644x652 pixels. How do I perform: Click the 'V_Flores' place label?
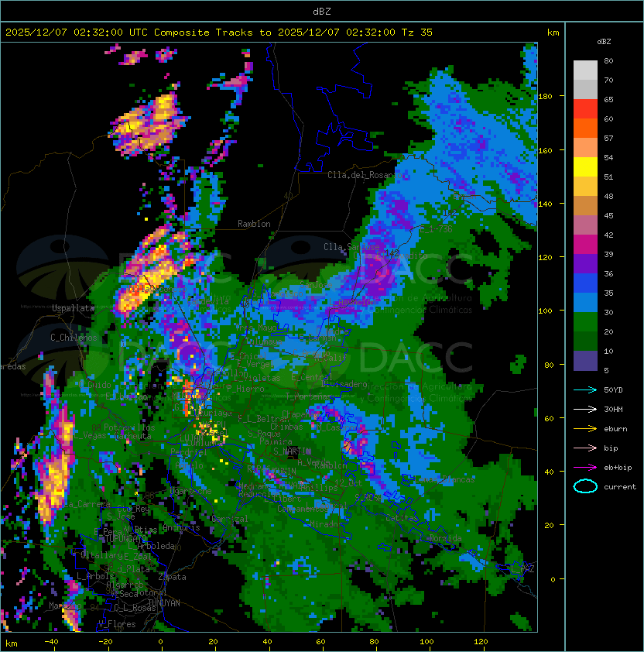click(x=117, y=623)
